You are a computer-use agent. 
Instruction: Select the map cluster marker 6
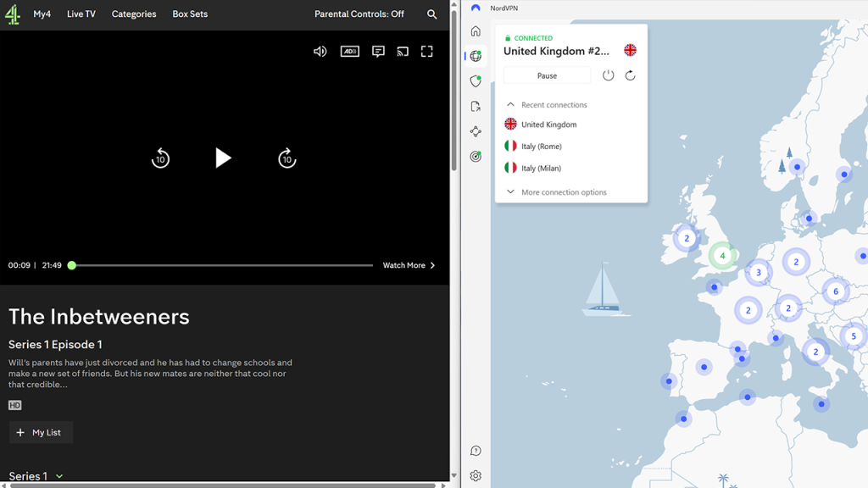(836, 291)
